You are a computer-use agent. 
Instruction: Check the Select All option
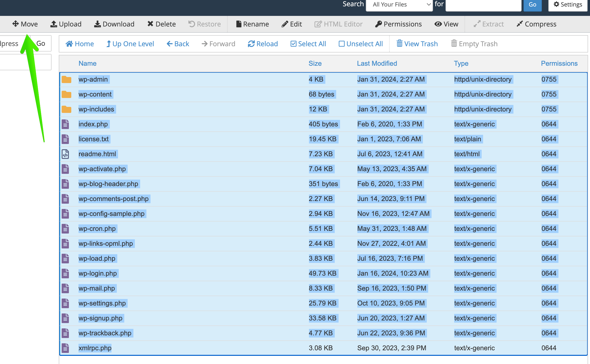click(308, 44)
